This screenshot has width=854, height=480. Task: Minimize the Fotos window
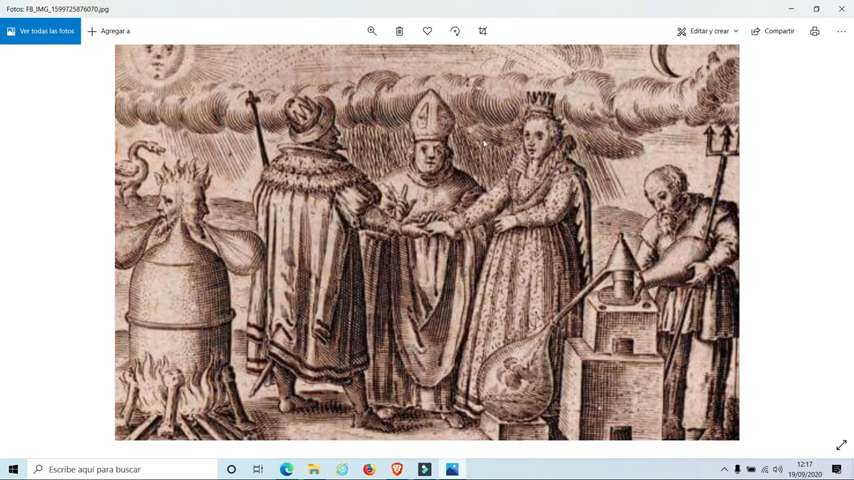pos(791,9)
